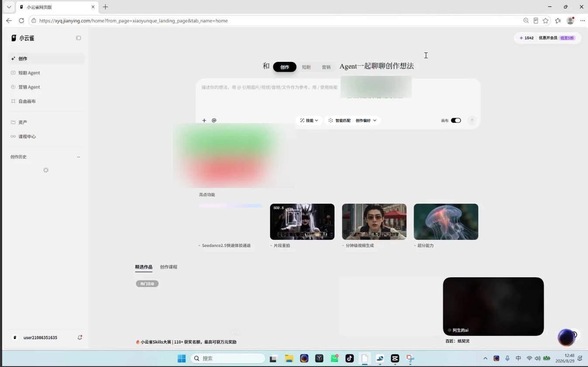588x367 pixels.
Task: Open 短剧 Agent in the sidebar
Action: tap(46, 73)
